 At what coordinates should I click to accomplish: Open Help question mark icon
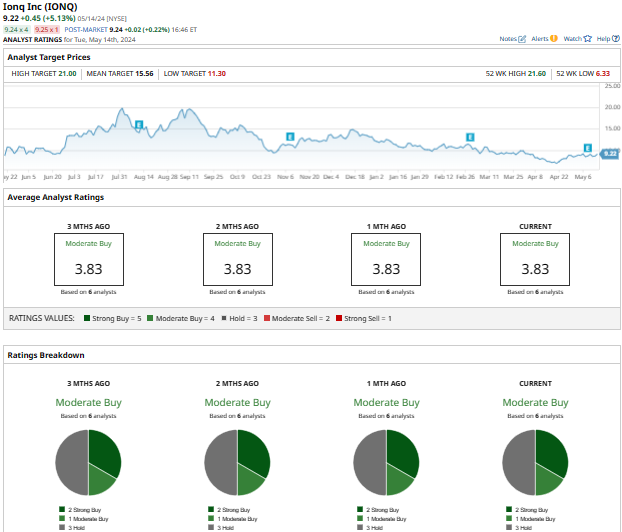pos(616,38)
